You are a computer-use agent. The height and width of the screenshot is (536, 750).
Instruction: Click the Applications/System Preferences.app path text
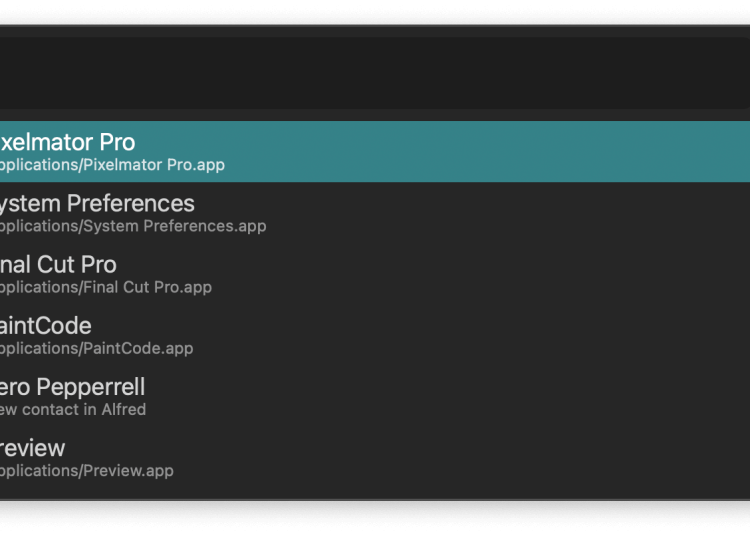[130, 226]
